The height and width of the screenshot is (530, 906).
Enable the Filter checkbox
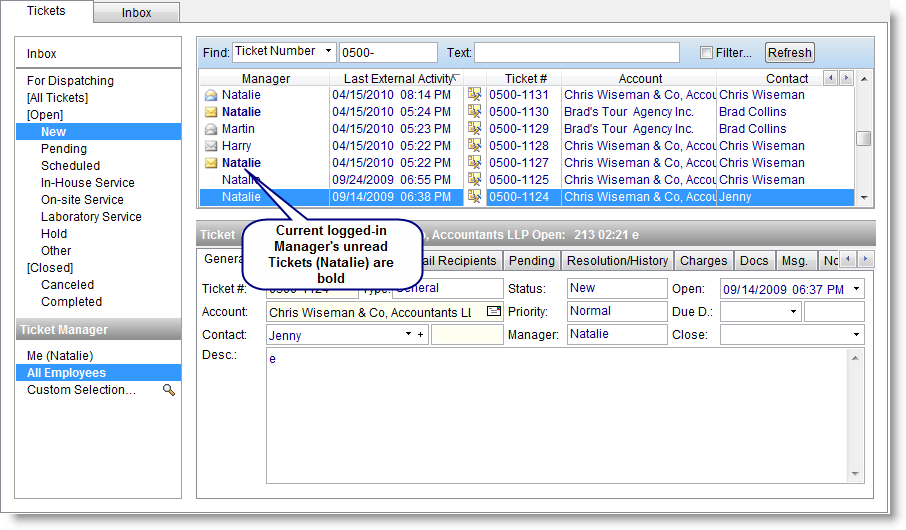click(x=707, y=53)
